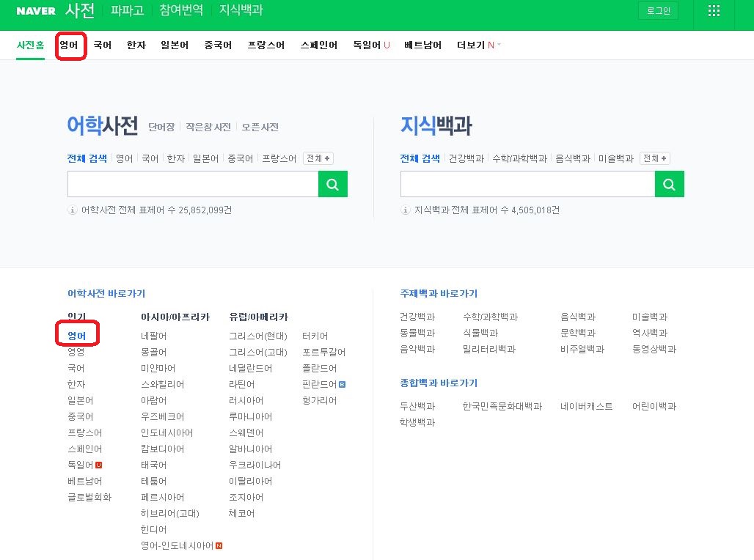Open 어린이백과 link
Image resolution: width=754 pixels, height=560 pixels.
pos(654,406)
